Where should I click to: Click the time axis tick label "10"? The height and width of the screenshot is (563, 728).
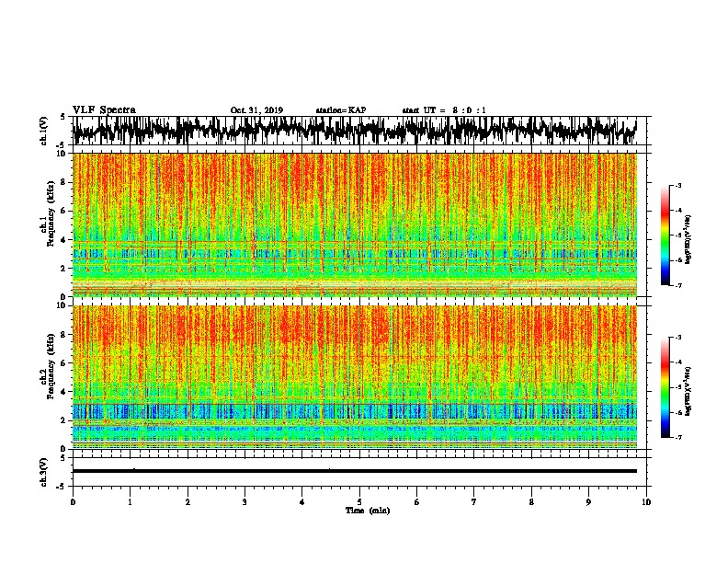click(x=646, y=502)
